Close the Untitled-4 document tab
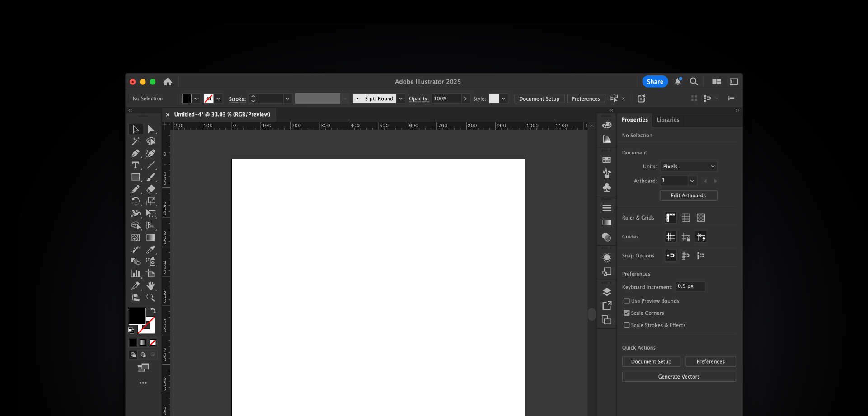This screenshot has width=868, height=416. [x=168, y=115]
